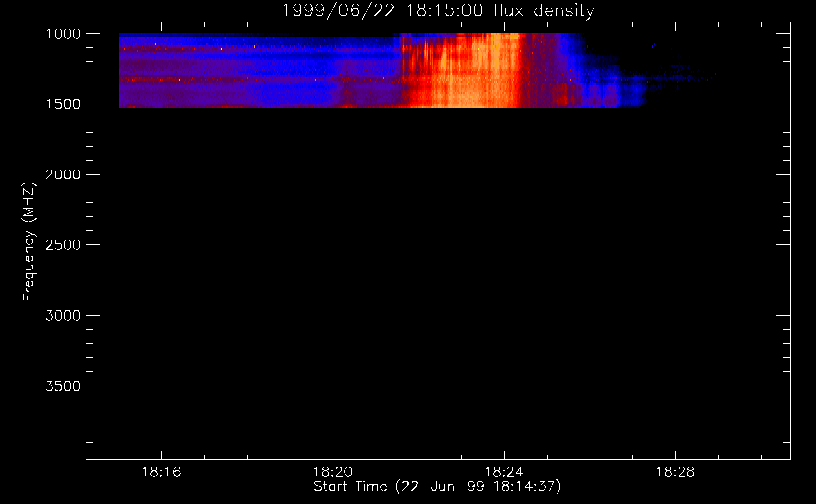Click the 1000 frequency tick label

coord(63,34)
